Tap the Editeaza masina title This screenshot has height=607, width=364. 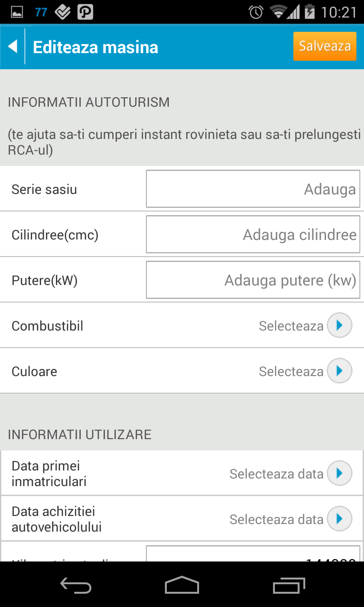click(96, 47)
